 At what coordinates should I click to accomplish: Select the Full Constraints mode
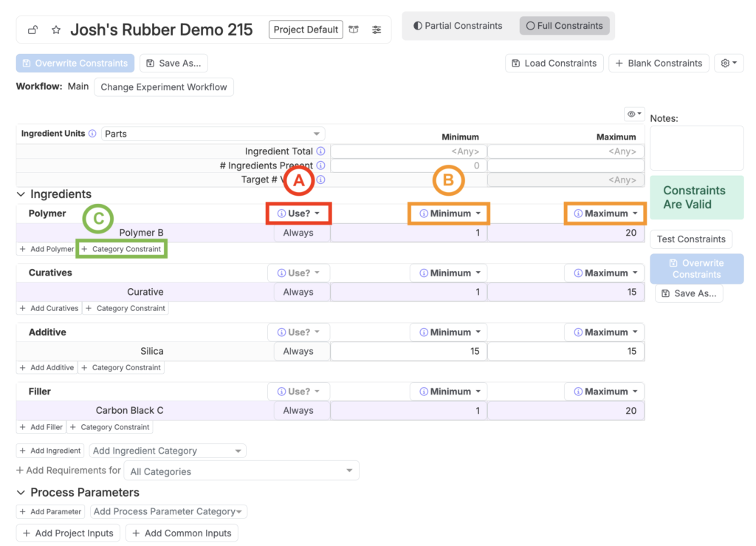pyautogui.click(x=565, y=26)
